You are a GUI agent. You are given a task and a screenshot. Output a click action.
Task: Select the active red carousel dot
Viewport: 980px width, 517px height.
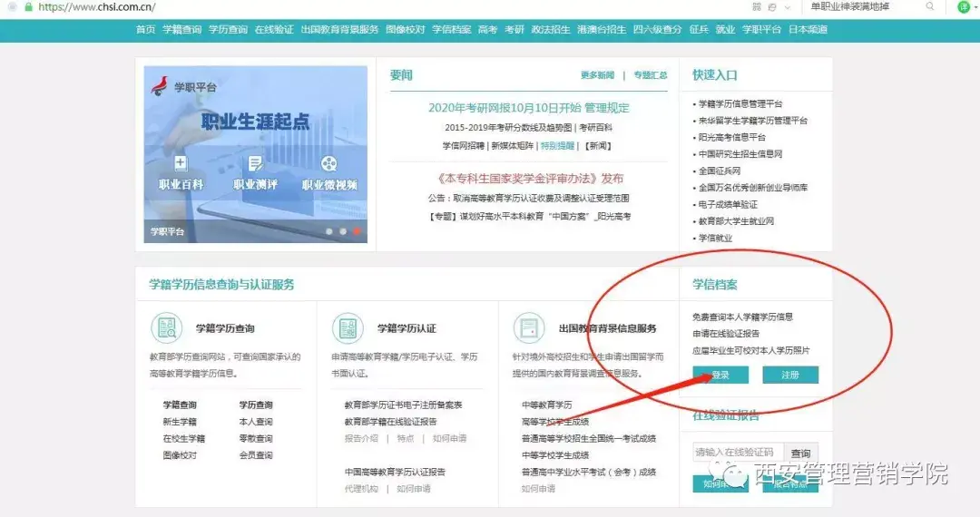click(357, 231)
